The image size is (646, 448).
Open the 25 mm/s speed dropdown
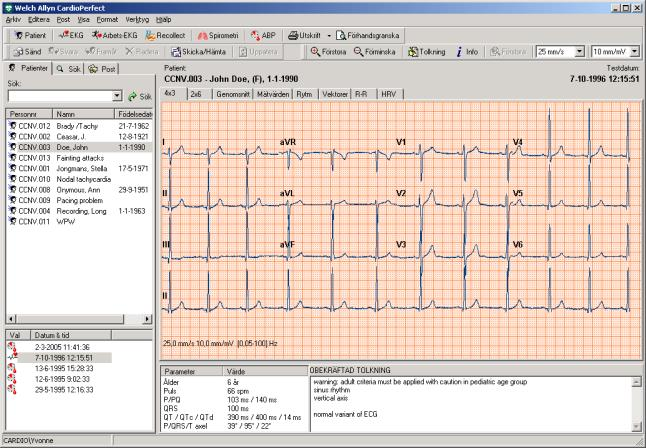click(x=579, y=52)
